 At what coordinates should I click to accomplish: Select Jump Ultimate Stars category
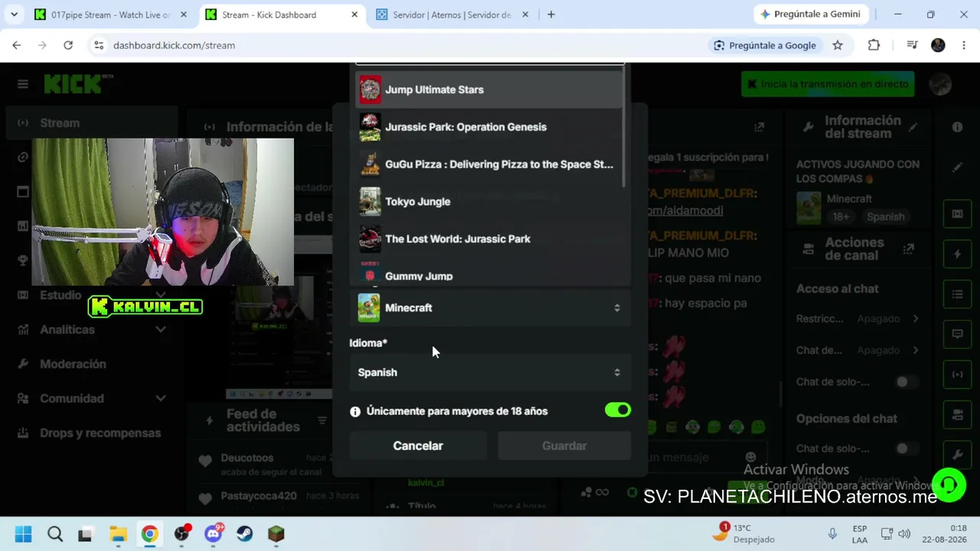[488, 90]
